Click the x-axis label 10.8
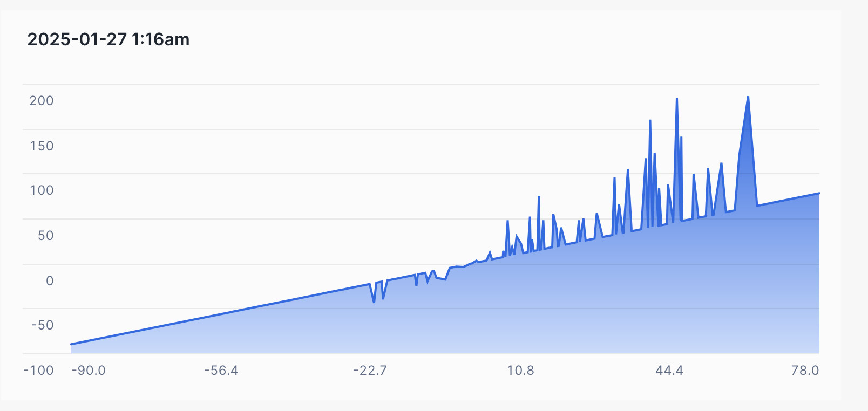 click(x=520, y=371)
